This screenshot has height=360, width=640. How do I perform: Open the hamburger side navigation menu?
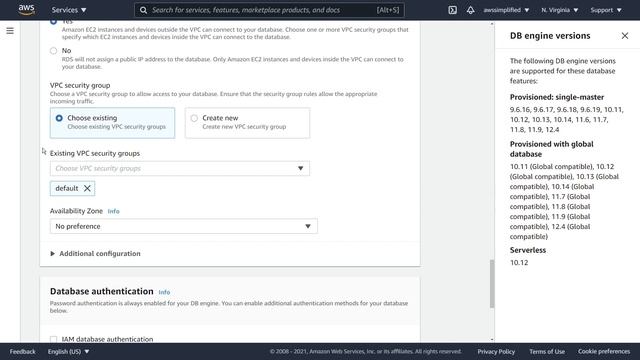point(10,31)
